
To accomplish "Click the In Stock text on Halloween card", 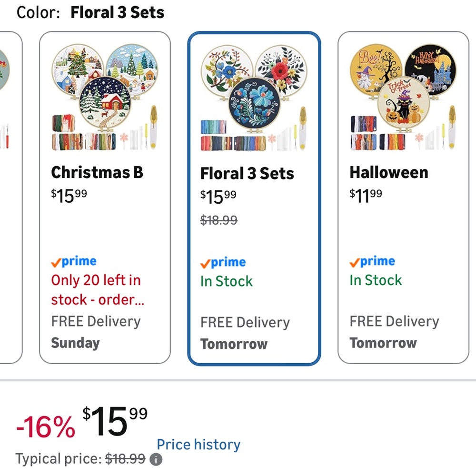I will tap(376, 280).
